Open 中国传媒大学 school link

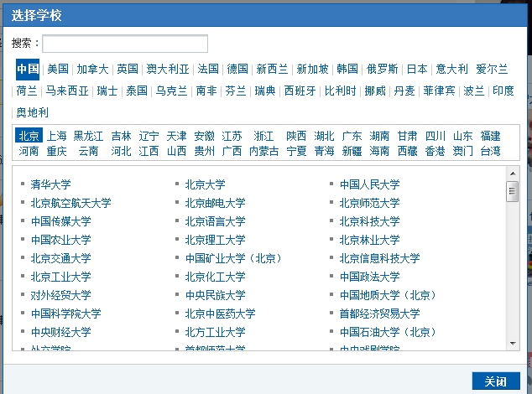[60, 221]
